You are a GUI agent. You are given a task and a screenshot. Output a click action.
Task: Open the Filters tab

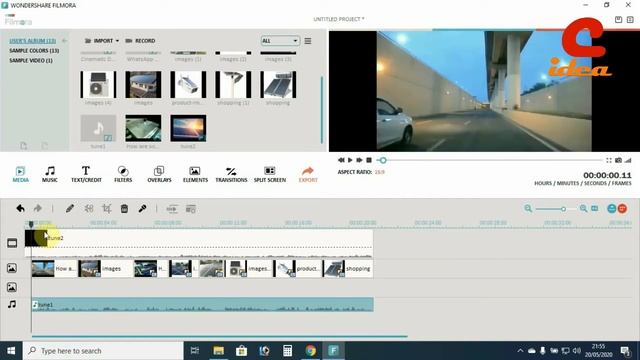click(123, 174)
